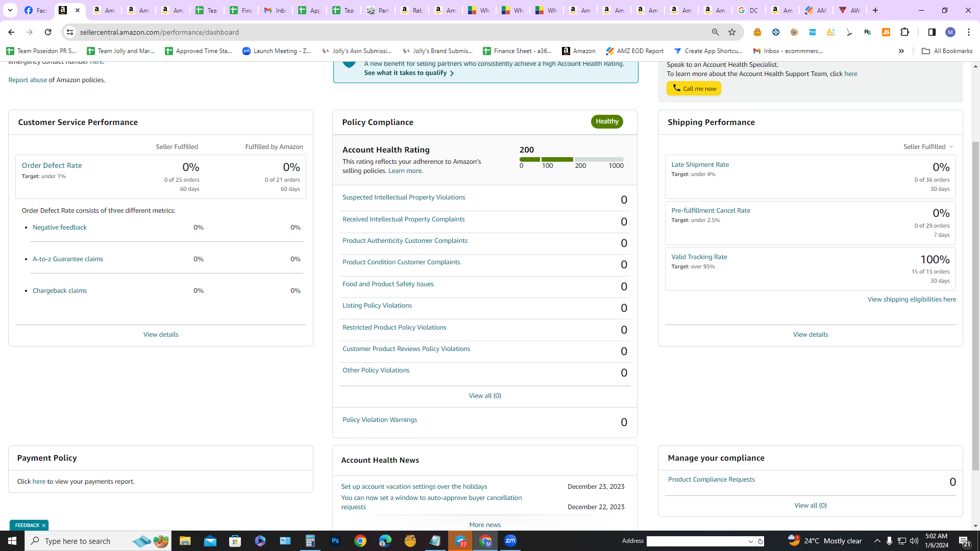Switch to the Reb tab
980x551 pixels.
coord(411,10)
